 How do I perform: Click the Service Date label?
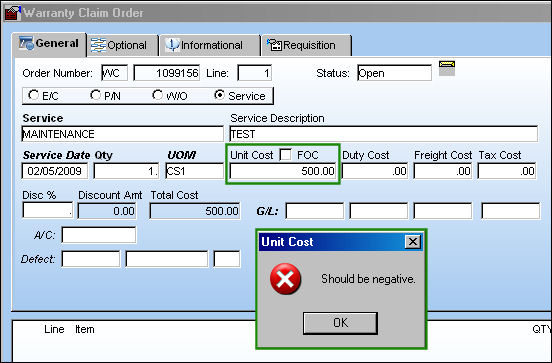coord(56,155)
